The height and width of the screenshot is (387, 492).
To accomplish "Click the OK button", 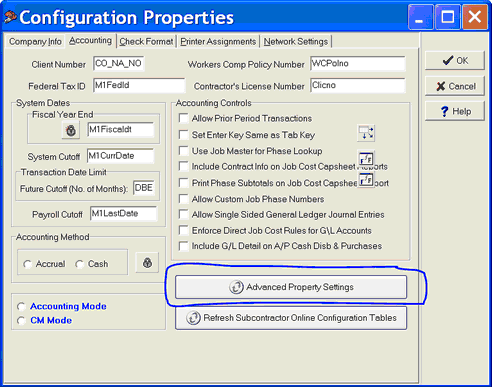I will (x=455, y=61).
